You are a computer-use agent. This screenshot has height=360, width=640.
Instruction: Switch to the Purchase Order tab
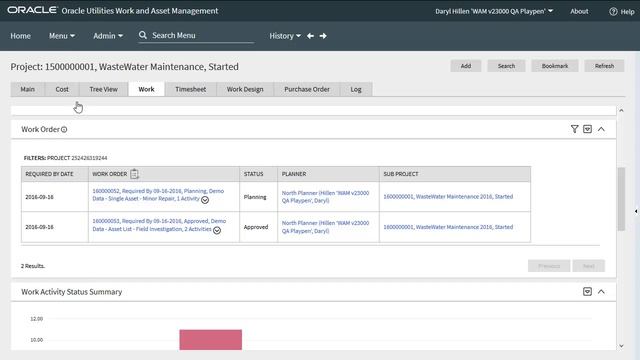[x=307, y=89]
